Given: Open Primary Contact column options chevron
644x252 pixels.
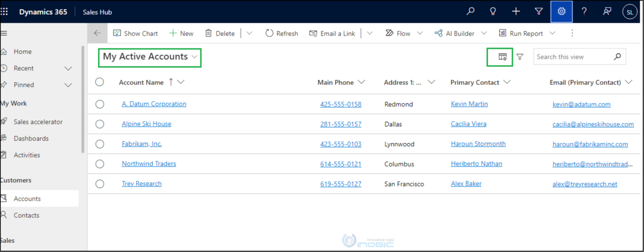Looking at the screenshot, I should tap(507, 82).
